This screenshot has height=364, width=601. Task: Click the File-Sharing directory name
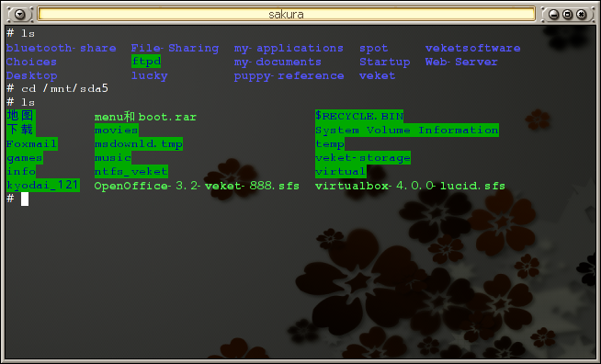[x=175, y=49]
